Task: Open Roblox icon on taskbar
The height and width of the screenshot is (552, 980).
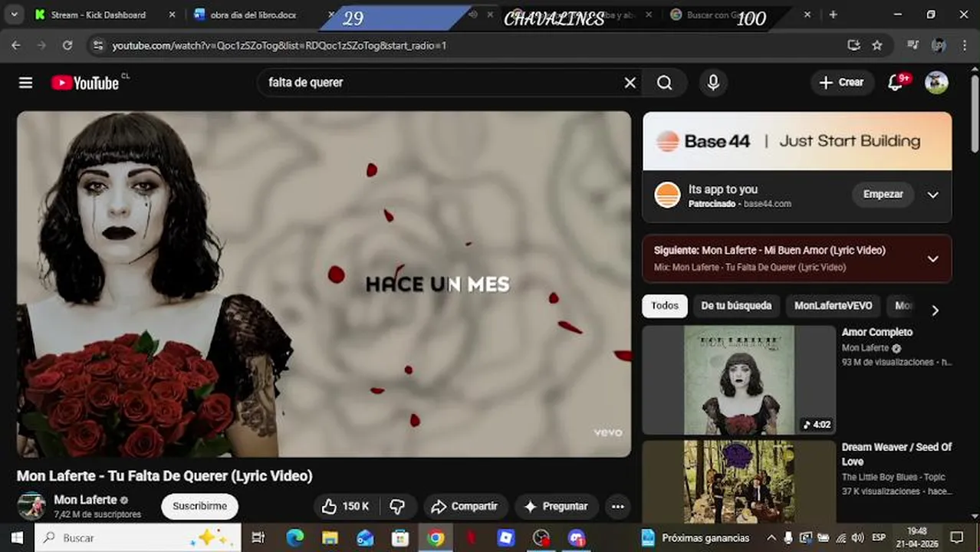Action: [506, 538]
